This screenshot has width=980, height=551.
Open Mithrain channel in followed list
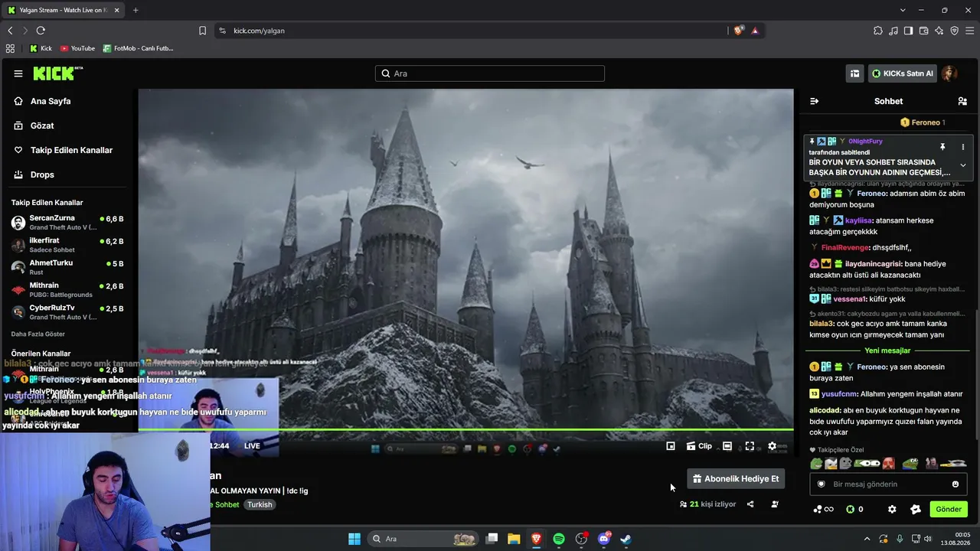click(x=67, y=289)
